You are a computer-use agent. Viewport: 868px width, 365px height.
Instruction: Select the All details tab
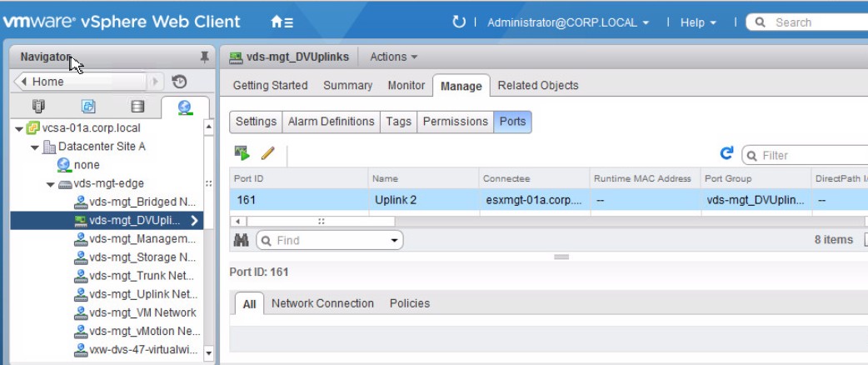[x=249, y=303]
